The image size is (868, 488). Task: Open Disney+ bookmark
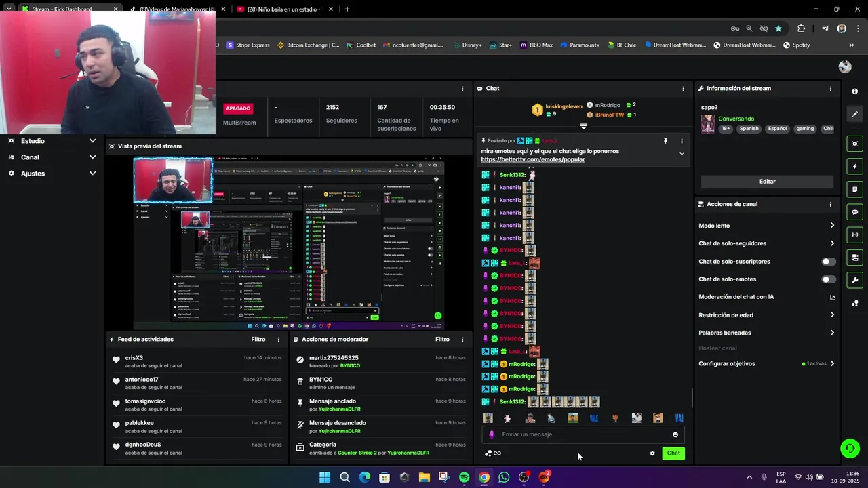(x=467, y=45)
